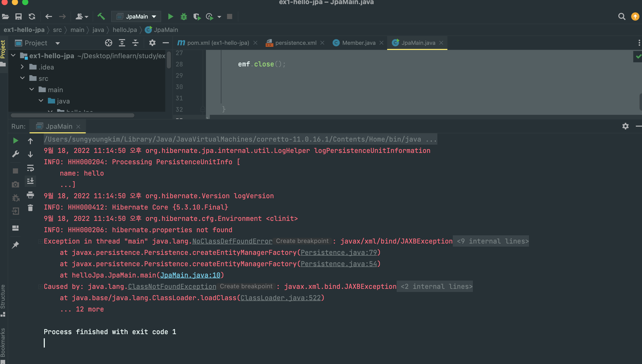Debug JpaMain with the bug icon
The height and width of the screenshot is (364, 642).
pyautogui.click(x=184, y=17)
